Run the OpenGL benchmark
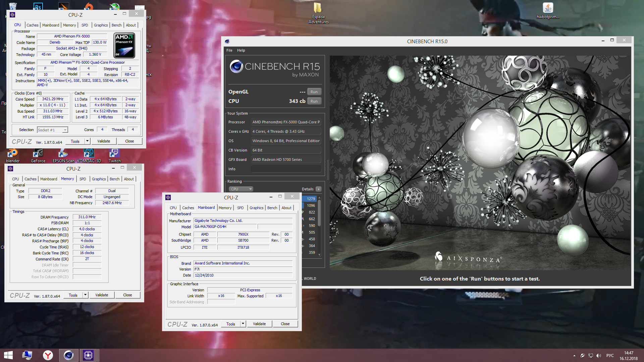The image size is (644, 362). 314,92
